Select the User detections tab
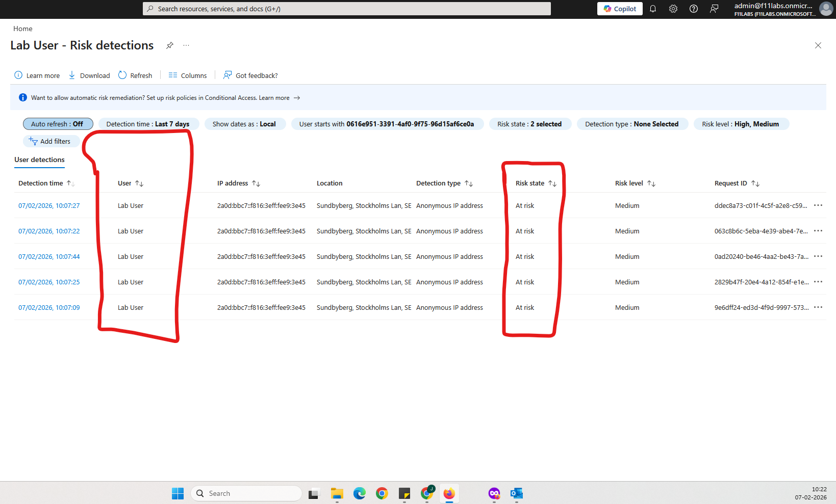The image size is (836, 504). 39,160
